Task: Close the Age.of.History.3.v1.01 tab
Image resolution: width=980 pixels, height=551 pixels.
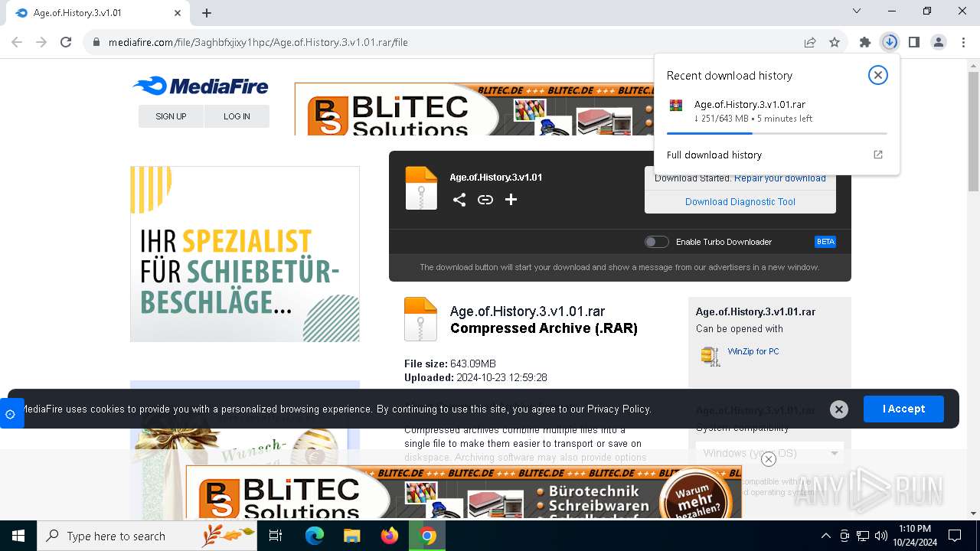Action: pyautogui.click(x=178, y=13)
